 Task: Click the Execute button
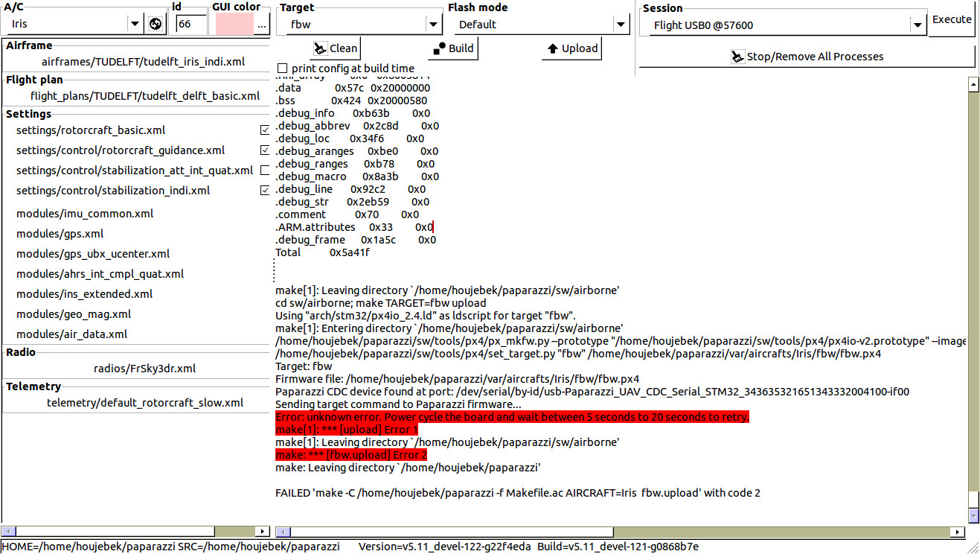[x=952, y=20]
